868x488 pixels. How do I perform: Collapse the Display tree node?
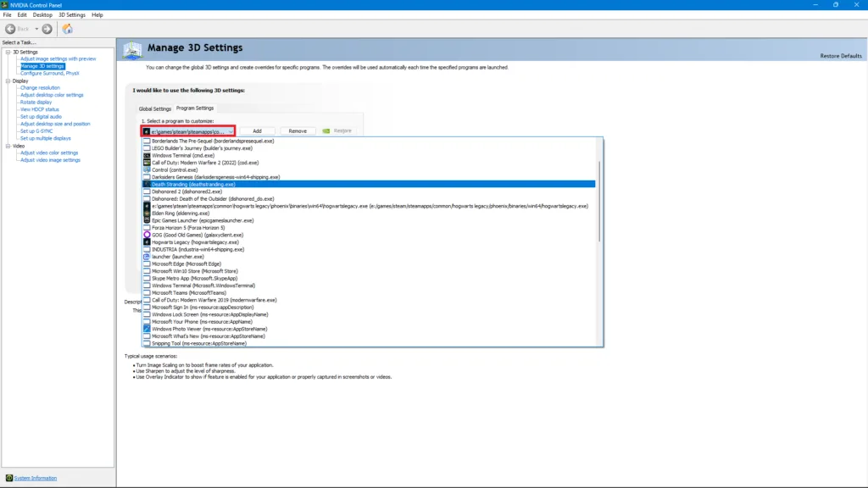click(7, 80)
